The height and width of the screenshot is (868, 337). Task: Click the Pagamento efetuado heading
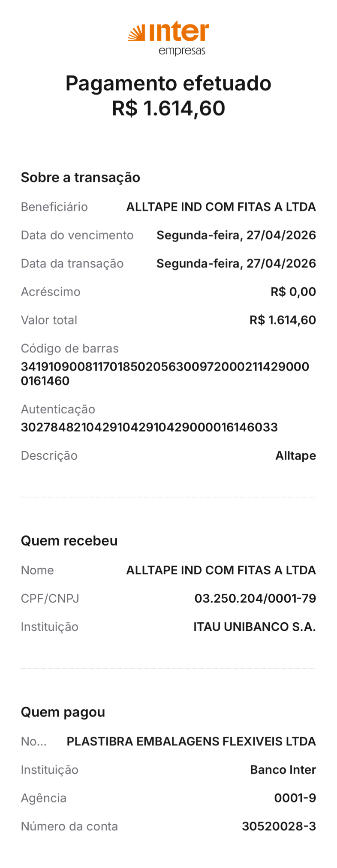tap(168, 83)
